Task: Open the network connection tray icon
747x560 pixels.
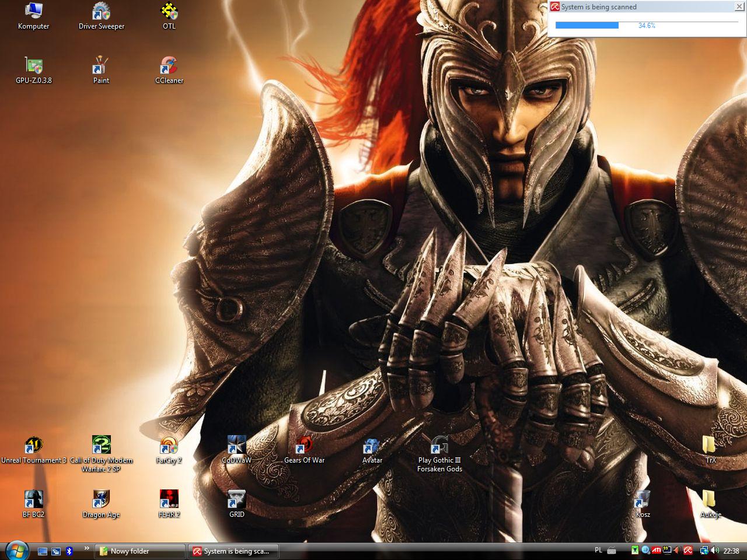Action: tap(704, 550)
